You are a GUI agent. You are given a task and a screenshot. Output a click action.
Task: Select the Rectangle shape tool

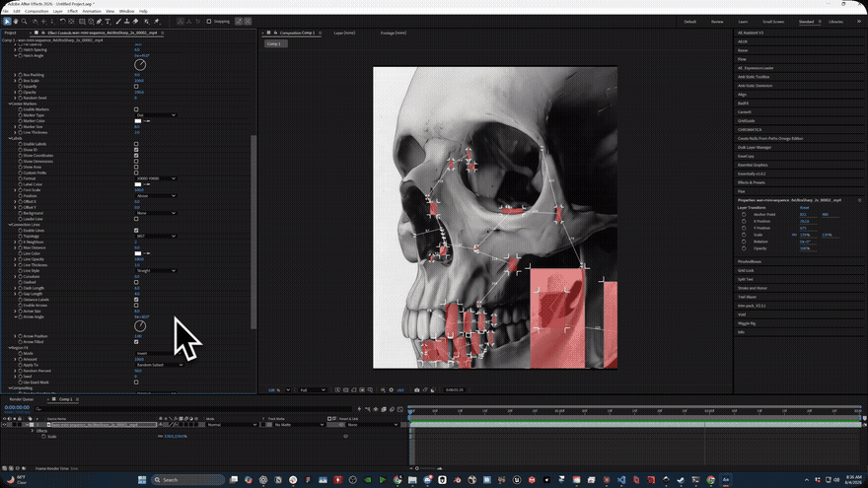click(x=82, y=22)
